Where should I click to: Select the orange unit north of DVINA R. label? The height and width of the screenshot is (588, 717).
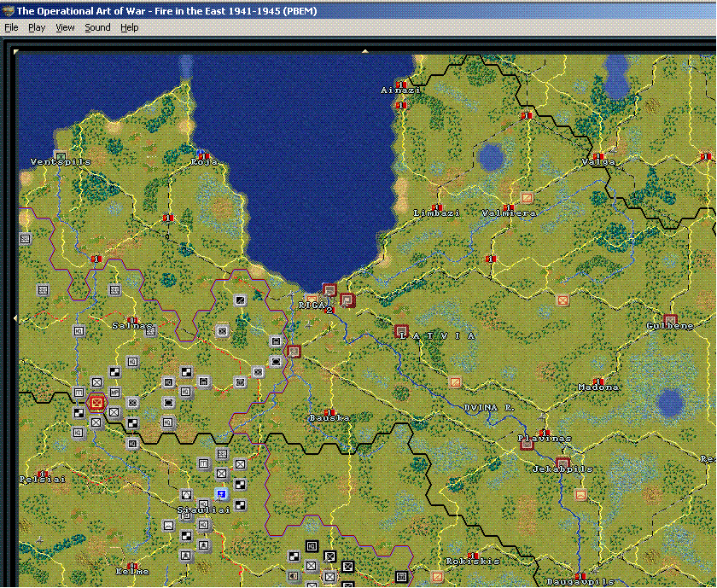(x=455, y=382)
